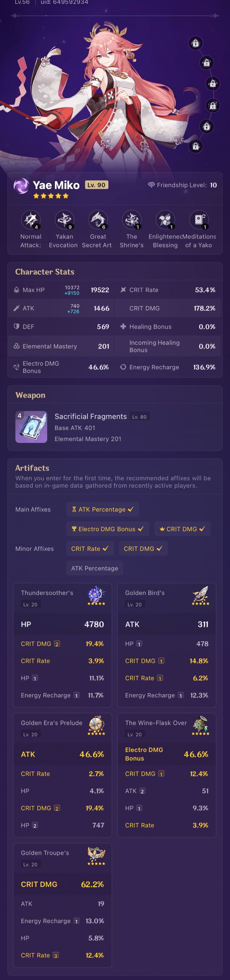Image resolution: width=230 pixels, height=980 pixels.
Task: Open the Meditations of a Yako icon
Action: click(199, 220)
